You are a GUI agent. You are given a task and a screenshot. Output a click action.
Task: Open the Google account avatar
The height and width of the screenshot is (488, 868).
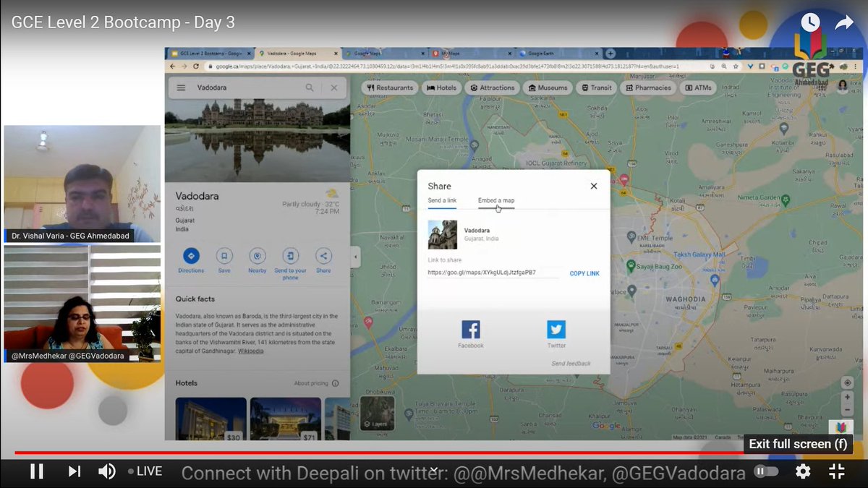click(843, 87)
